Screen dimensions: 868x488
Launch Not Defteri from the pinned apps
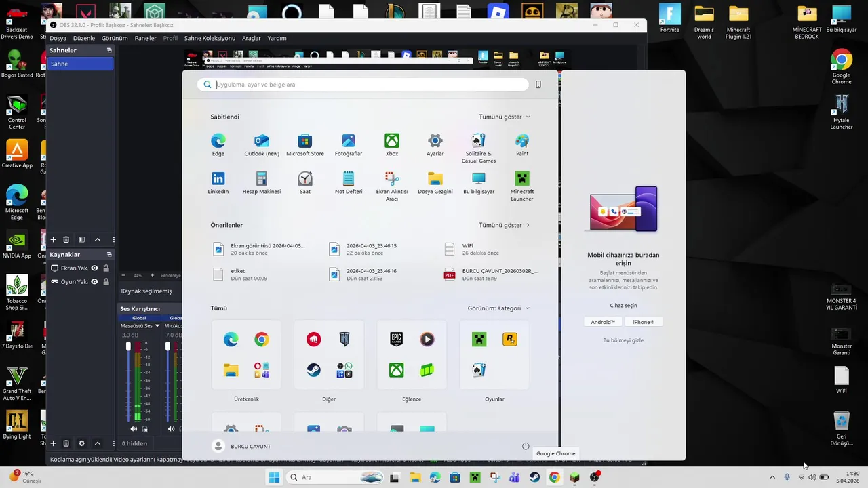[349, 183]
